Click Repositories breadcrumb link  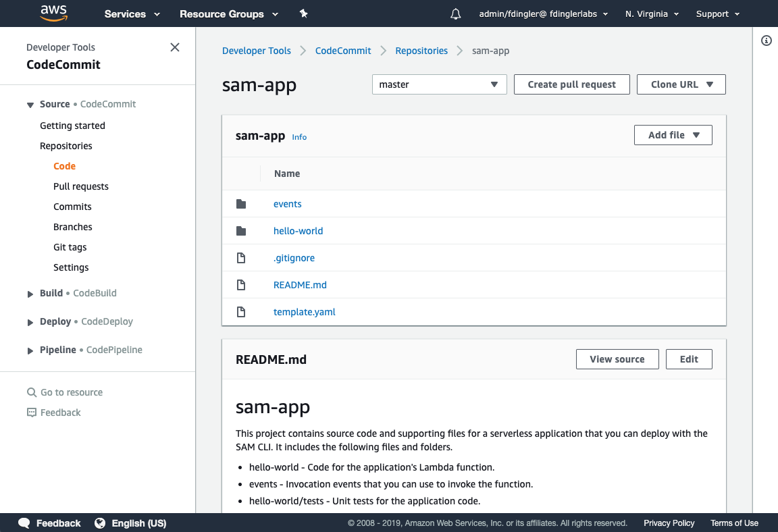point(421,51)
